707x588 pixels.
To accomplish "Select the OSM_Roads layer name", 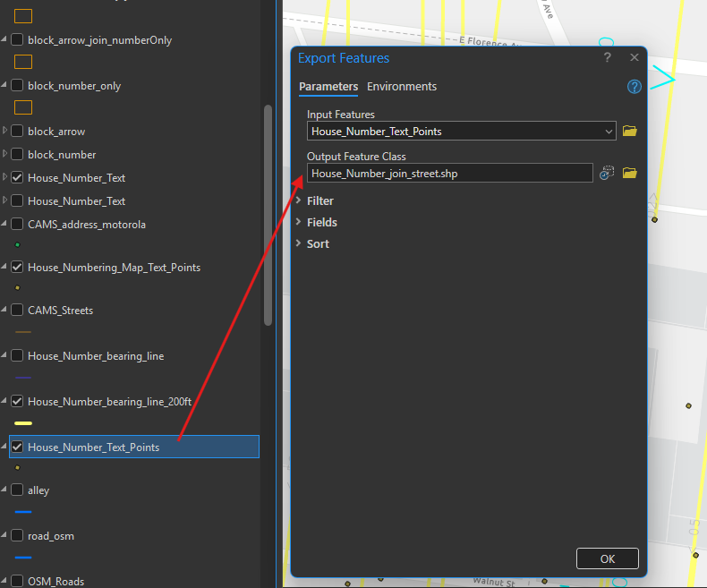I will click(55, 582).
